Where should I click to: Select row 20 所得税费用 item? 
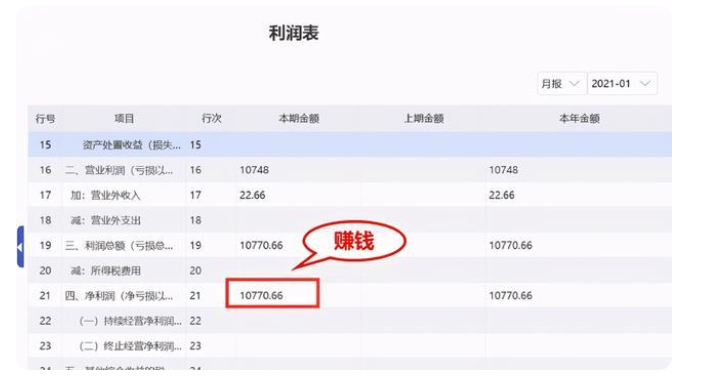pos(106,271)
